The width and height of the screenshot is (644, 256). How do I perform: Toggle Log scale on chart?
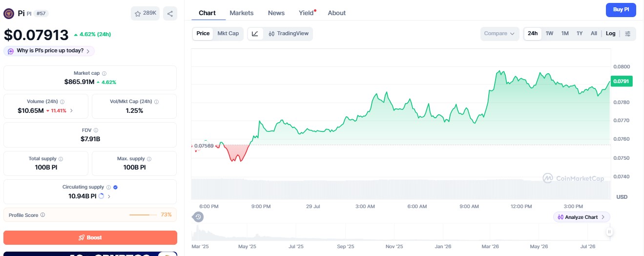click(x=611, y=34)
